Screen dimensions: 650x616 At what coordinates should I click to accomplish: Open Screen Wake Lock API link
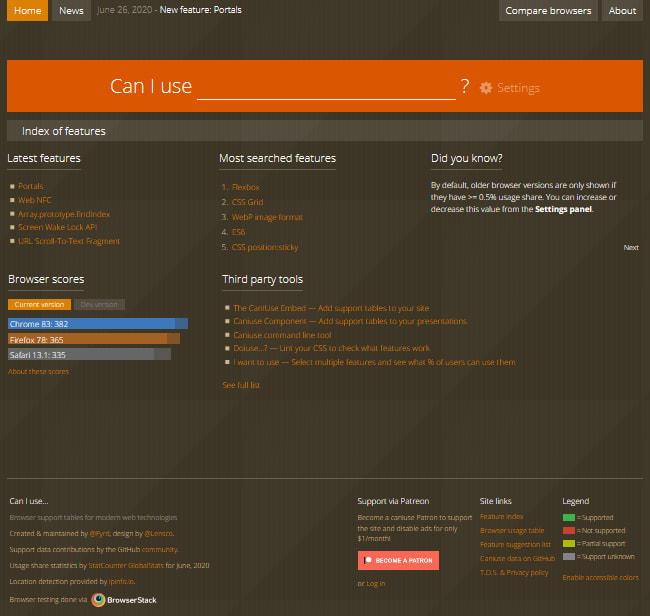(57, 227)
